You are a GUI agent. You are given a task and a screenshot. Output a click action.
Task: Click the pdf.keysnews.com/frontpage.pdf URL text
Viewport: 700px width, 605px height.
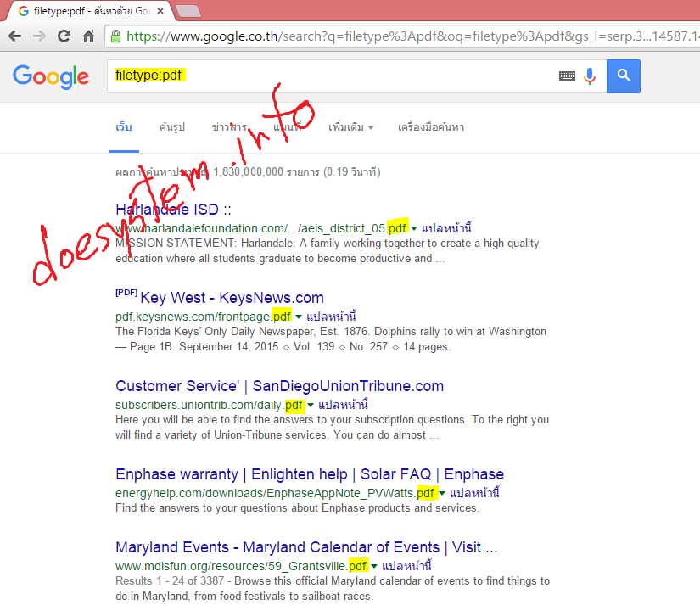203,317
